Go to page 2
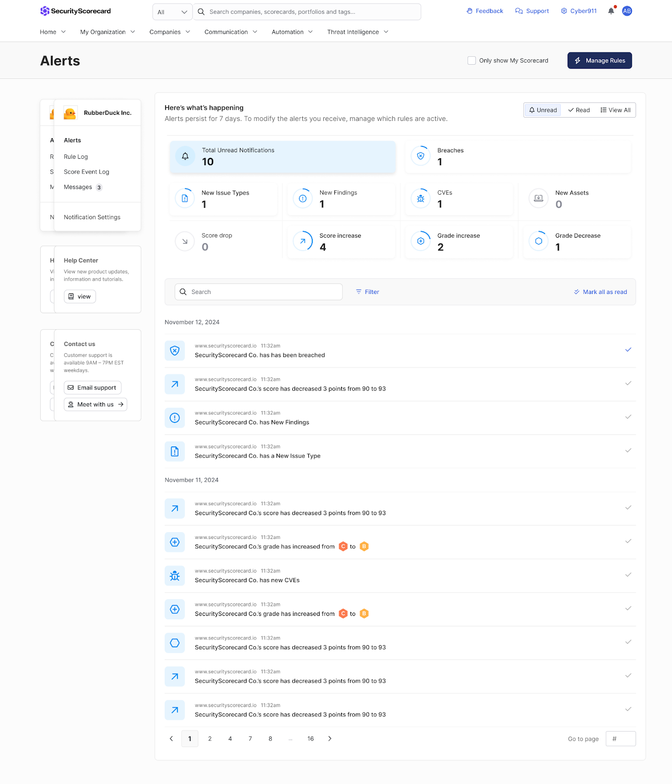This screenshot has width=672, height=784. (x=210, y=738)
